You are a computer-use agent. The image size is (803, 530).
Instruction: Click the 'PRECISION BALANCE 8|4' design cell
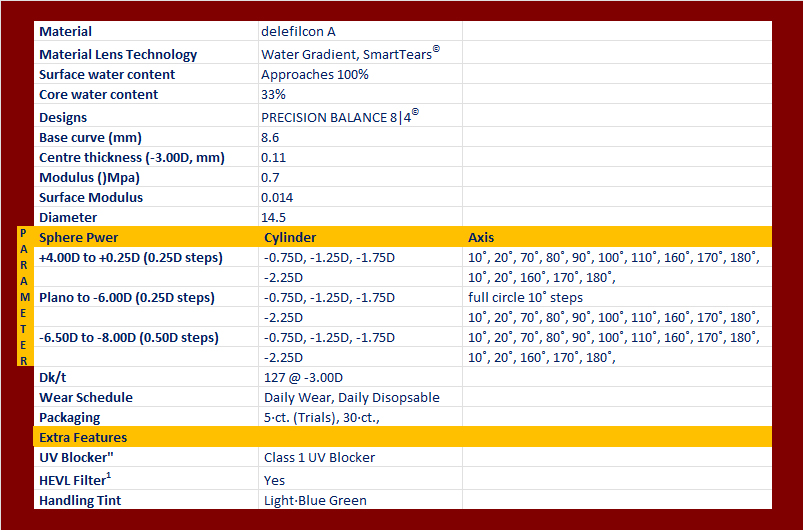click(360, 116)
